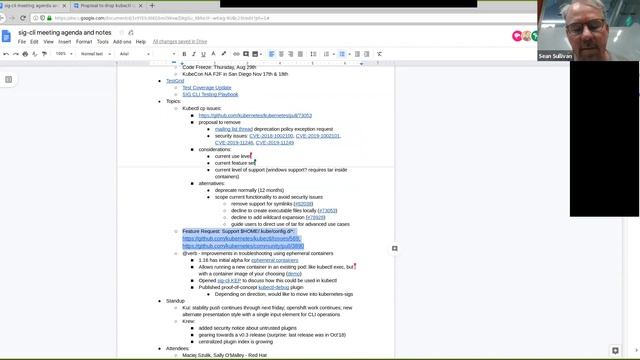The height and width of the screenshot is (360, 640).
Task: Open the 'mailing list thread' link
Action: pos(234,129)
